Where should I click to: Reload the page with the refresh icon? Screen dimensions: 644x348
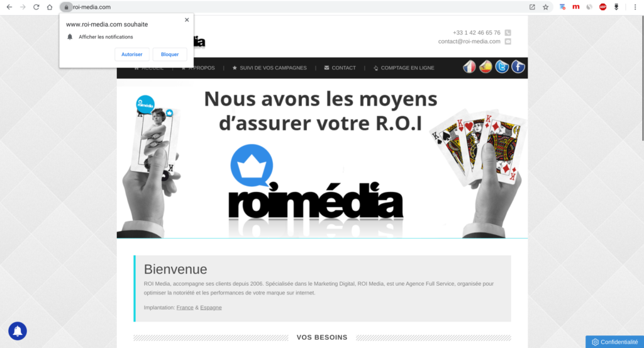[36, 7]
